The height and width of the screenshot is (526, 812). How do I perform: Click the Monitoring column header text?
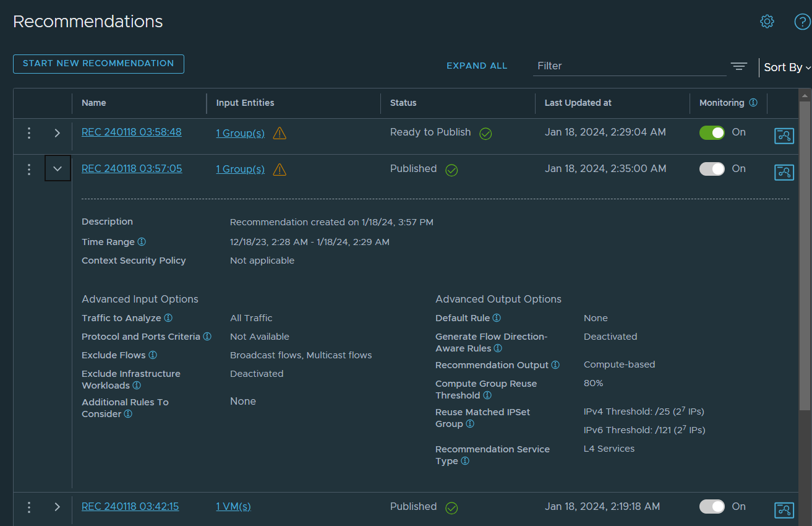coord(722,103)
